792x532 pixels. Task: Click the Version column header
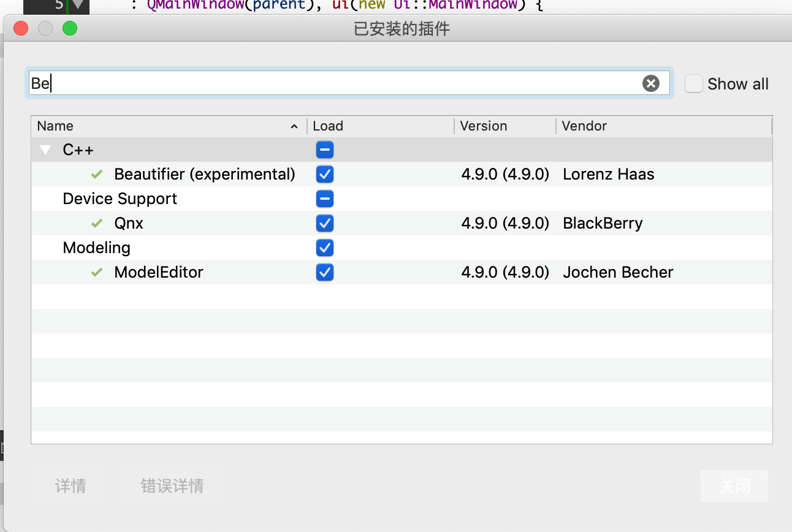pos(483,126)
